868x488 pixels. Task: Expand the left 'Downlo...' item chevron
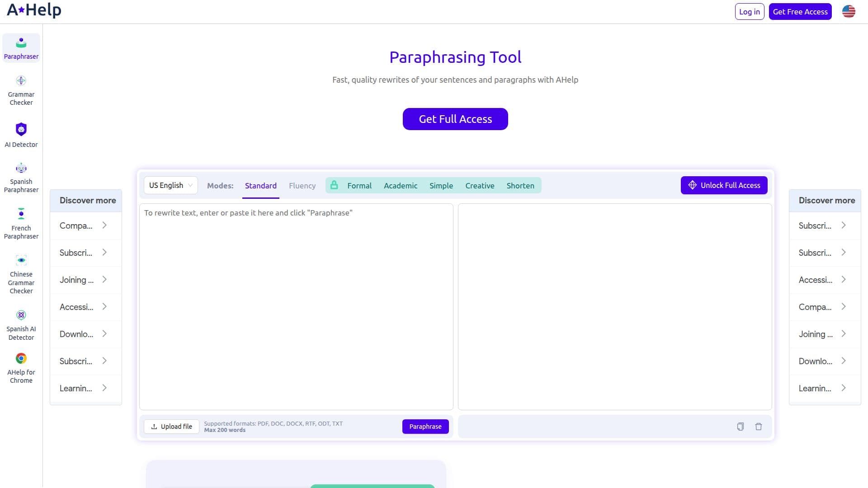[x=104, y=333]
